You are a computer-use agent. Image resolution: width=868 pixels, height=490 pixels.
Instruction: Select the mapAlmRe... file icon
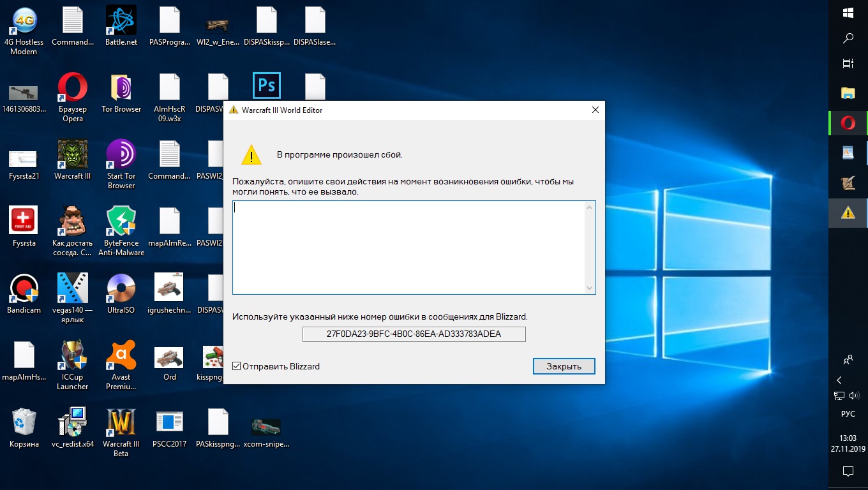170,228
